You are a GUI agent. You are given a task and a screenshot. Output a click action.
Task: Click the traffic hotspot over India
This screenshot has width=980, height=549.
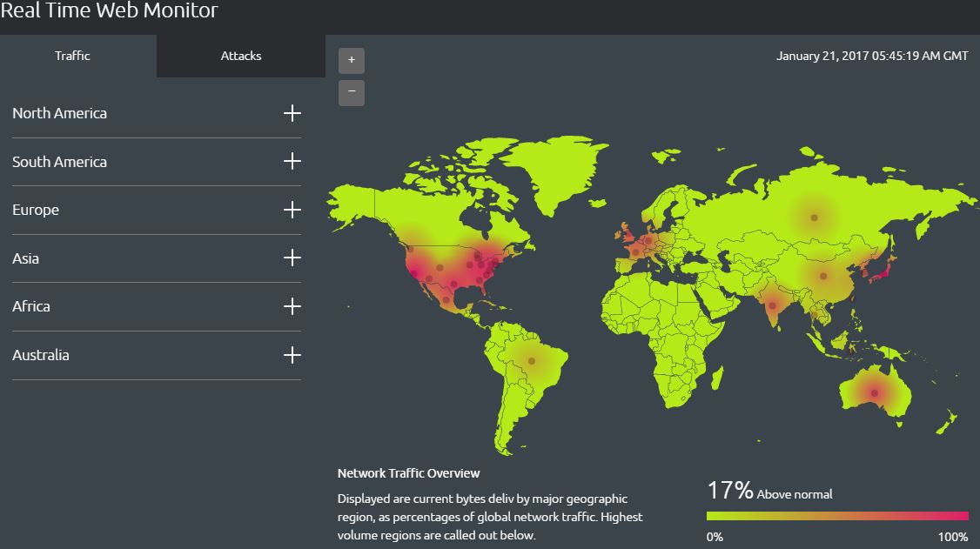[x=770, y=306]
